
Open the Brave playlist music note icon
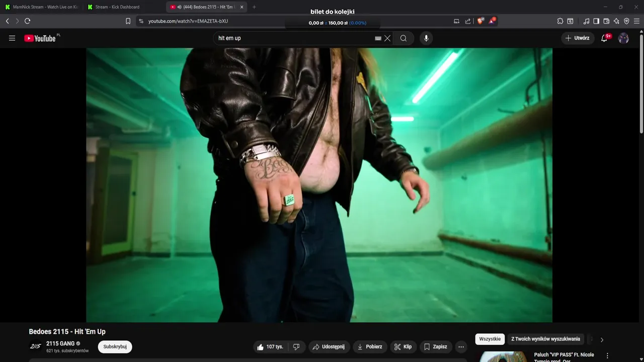pyautogui.click(x=586, y=21)
